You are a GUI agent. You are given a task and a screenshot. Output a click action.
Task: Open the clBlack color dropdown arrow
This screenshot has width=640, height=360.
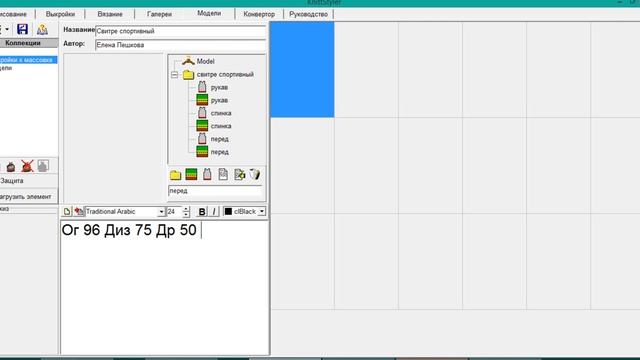(262, 211)
